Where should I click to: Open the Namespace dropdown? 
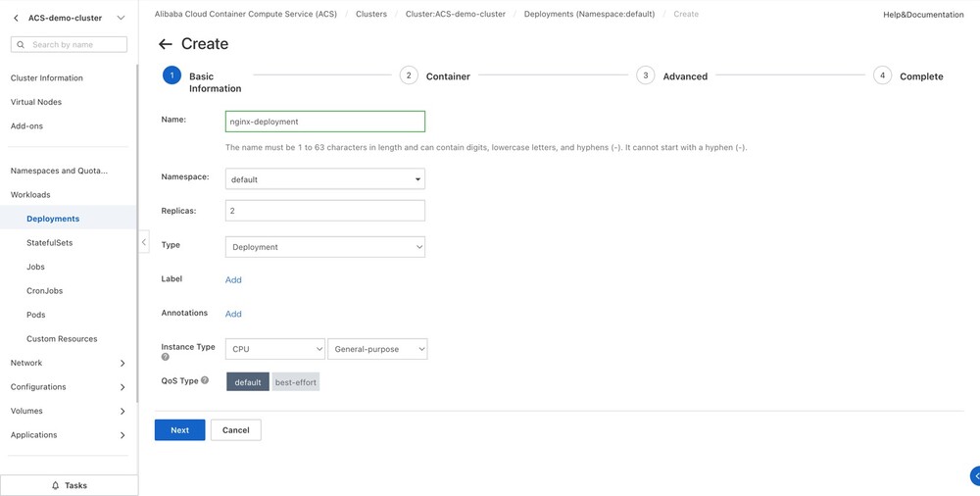(324, 179)
